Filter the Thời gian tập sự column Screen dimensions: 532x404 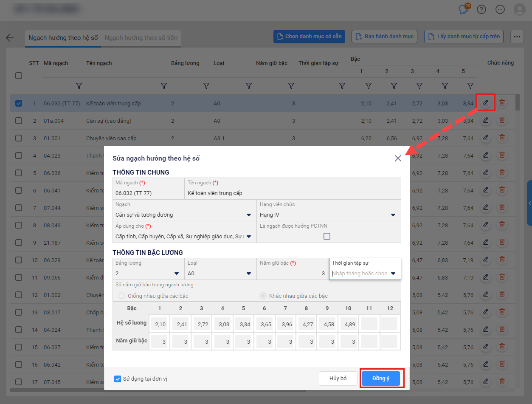tap(342, 86)
